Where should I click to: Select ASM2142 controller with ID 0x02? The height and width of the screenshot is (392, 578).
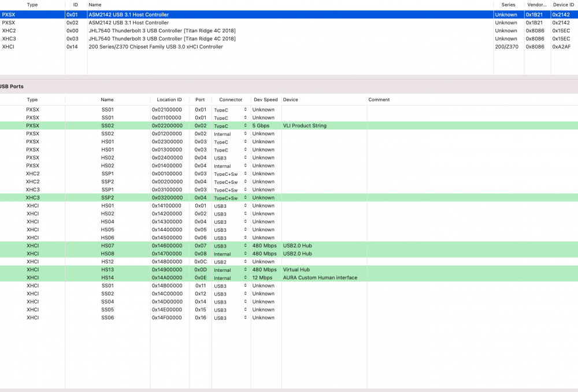[289, 23]
